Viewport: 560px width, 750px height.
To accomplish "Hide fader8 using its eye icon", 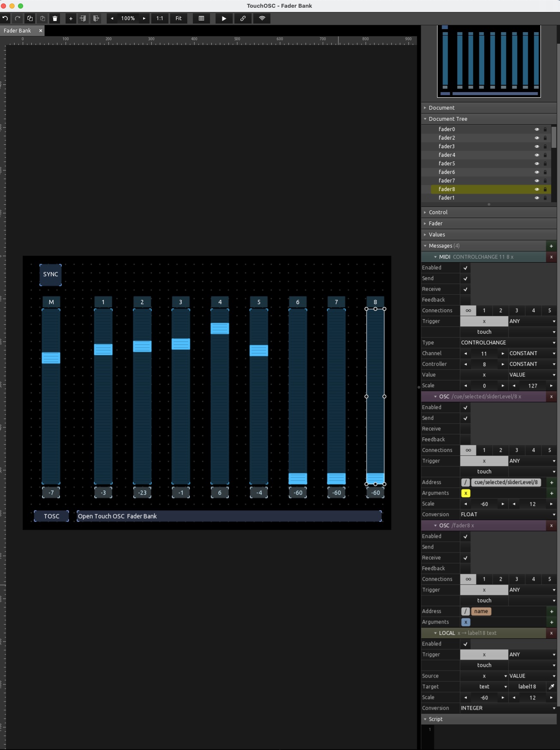I will (536, 189).
